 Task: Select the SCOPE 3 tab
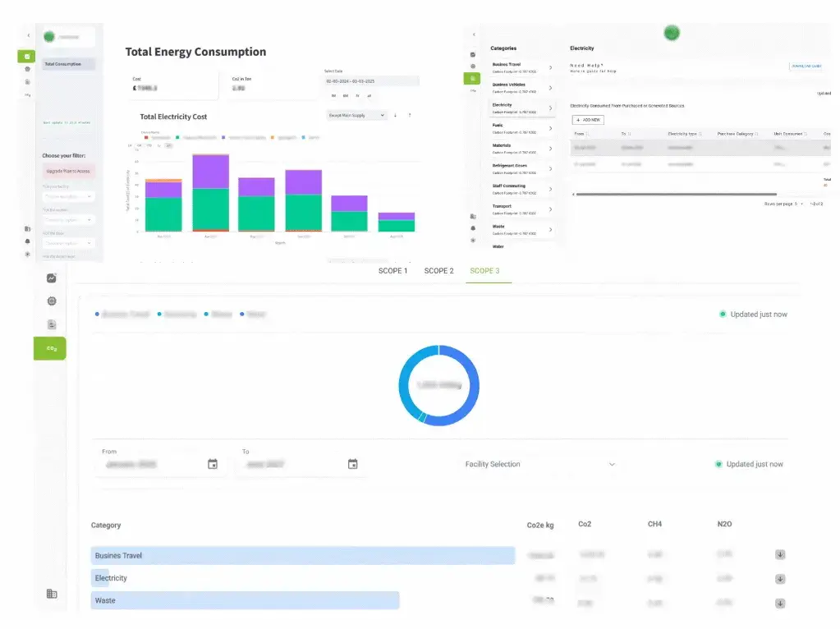tap(484, 271)
